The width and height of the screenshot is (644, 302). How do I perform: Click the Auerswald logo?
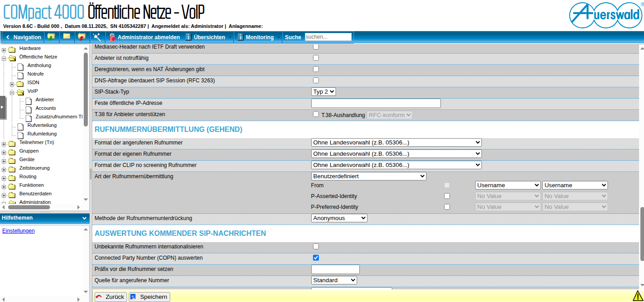click(606, 16)
